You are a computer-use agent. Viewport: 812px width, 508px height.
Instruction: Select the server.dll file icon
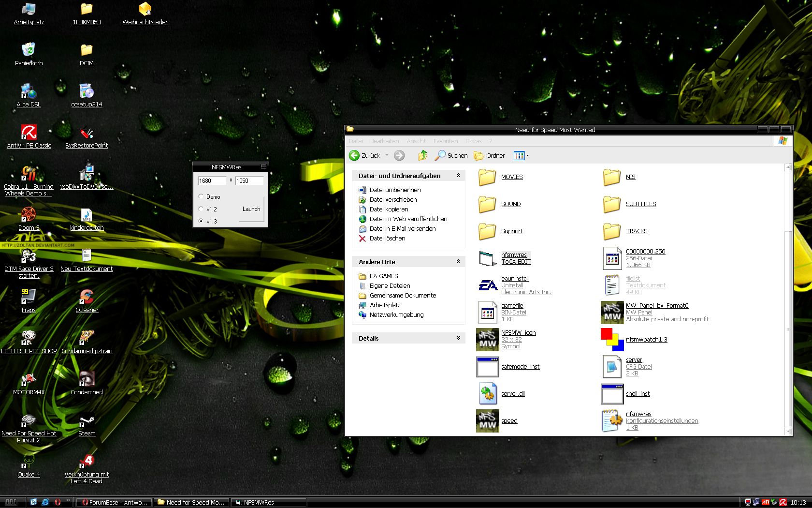click(x=488, y=394)
